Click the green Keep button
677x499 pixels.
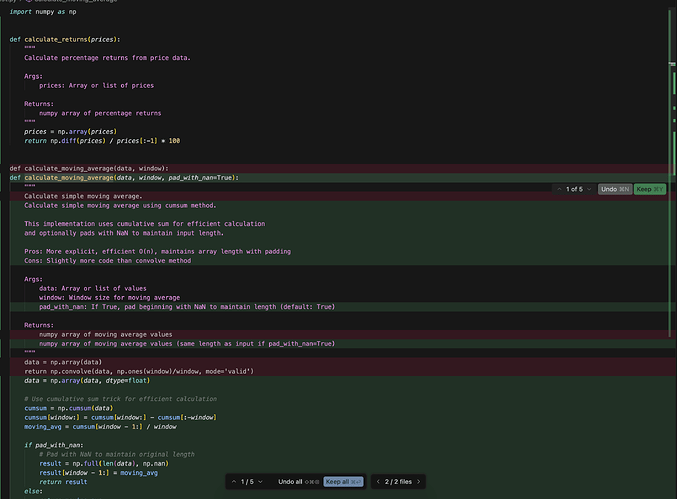pyautogui.click(x=649, y=189)
